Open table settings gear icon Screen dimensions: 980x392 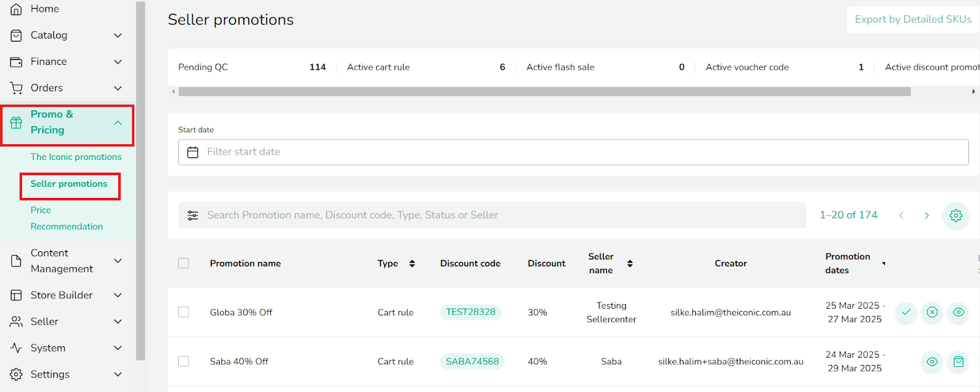(x=956, y=216)
